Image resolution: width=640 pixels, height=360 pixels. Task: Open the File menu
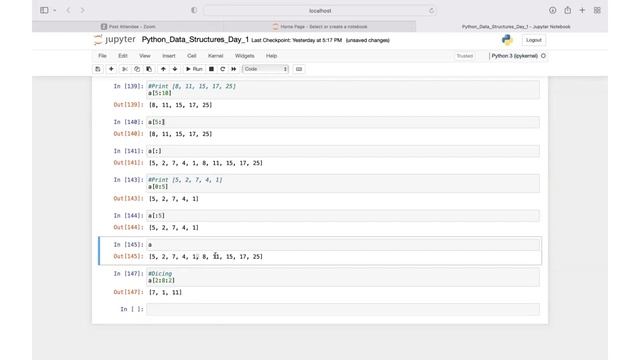pos(102,56)
